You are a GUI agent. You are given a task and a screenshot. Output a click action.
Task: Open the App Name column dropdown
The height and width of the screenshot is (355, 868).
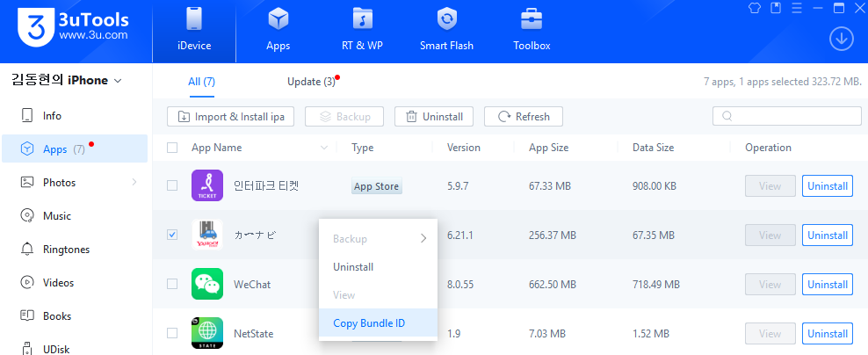[x=325, y=148]
